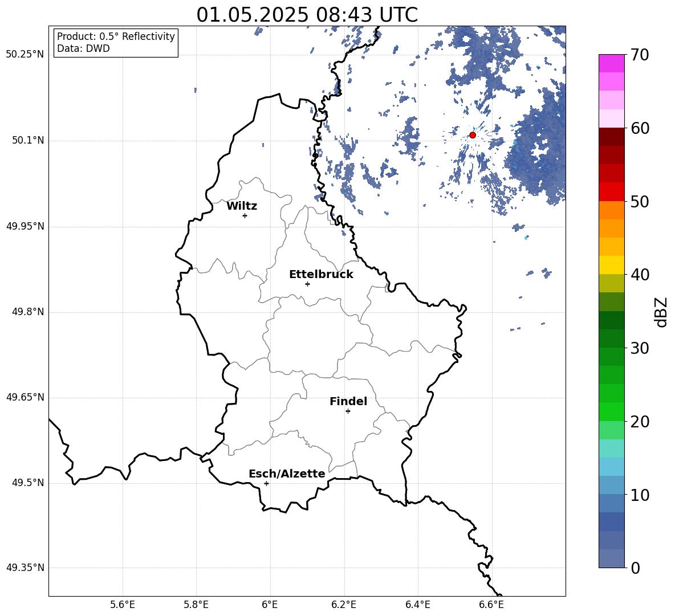Click the Data: DWD text

coord(83,48)
